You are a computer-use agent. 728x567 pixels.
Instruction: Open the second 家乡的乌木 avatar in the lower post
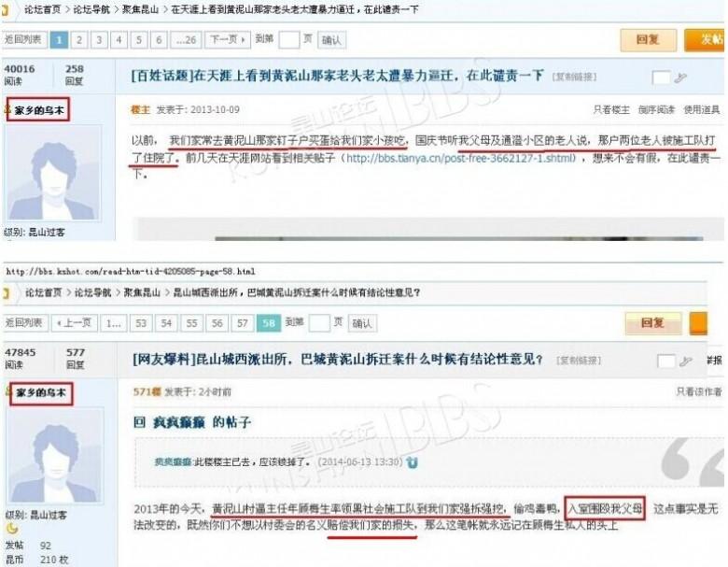point(55,456)
